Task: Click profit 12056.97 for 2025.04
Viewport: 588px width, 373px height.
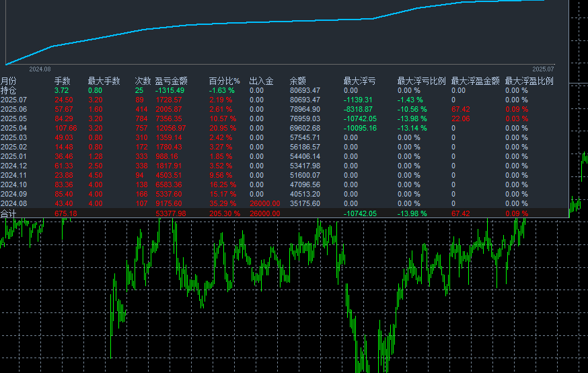Action: point(171,129)
